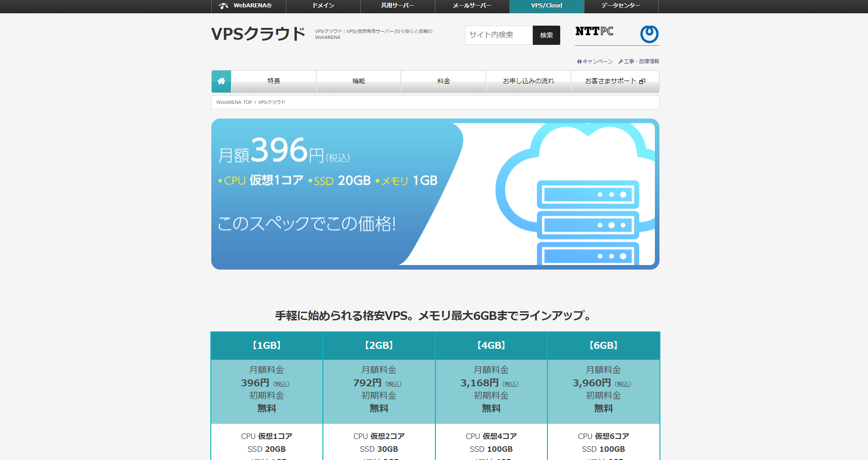Open お客さまサポート navigation tab

(x=615, y=81)
